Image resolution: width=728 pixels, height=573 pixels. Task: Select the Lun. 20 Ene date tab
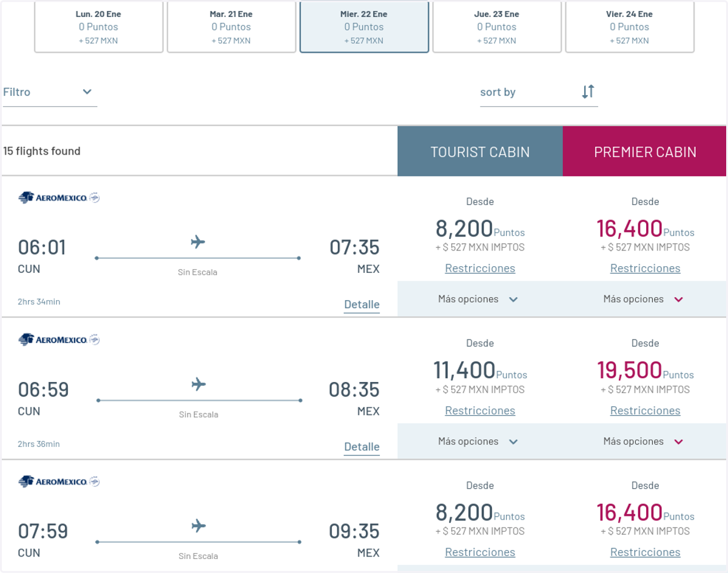98,27
